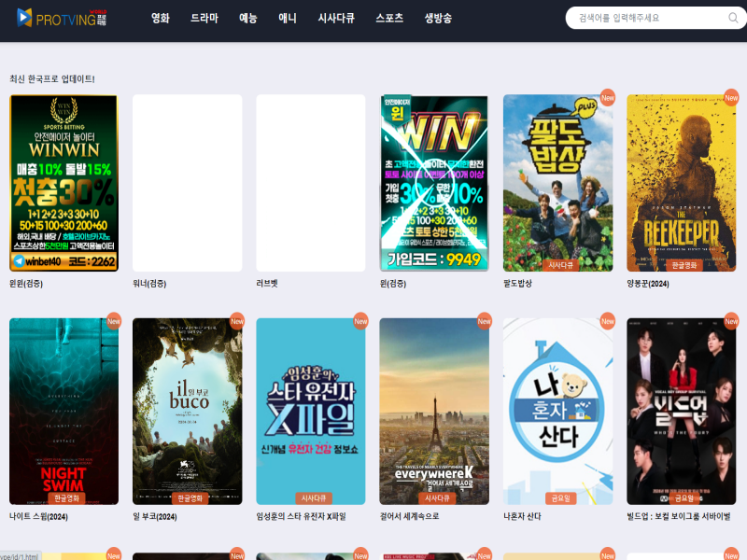The image size is (747, 560).
Task: Open the 생방송 live page
Action: [438, 18]
